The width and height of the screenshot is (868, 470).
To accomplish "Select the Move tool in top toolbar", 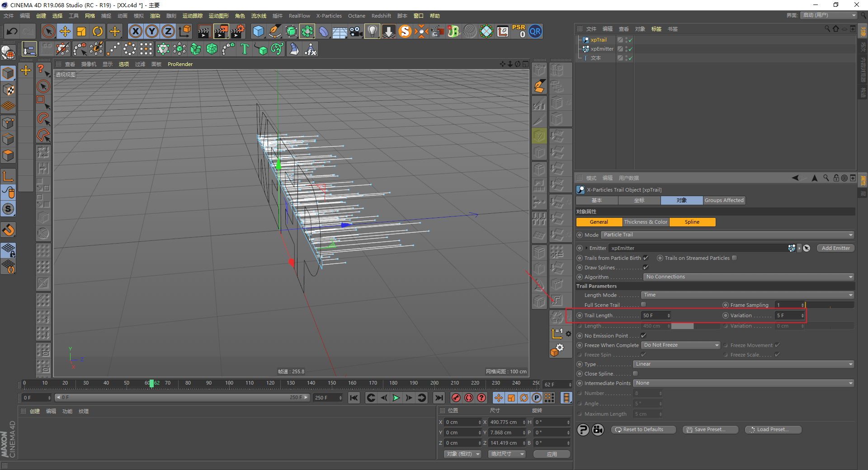I will pos(65,31).
